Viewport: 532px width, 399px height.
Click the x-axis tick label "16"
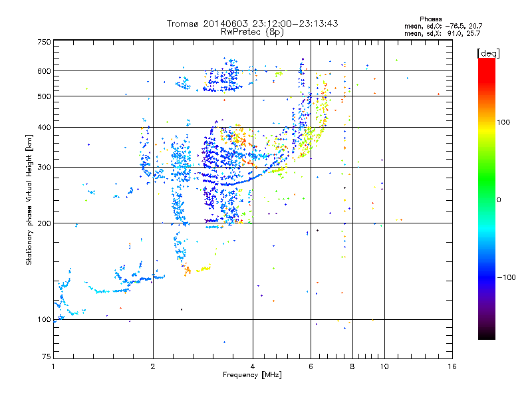click(x=452, y=366)
